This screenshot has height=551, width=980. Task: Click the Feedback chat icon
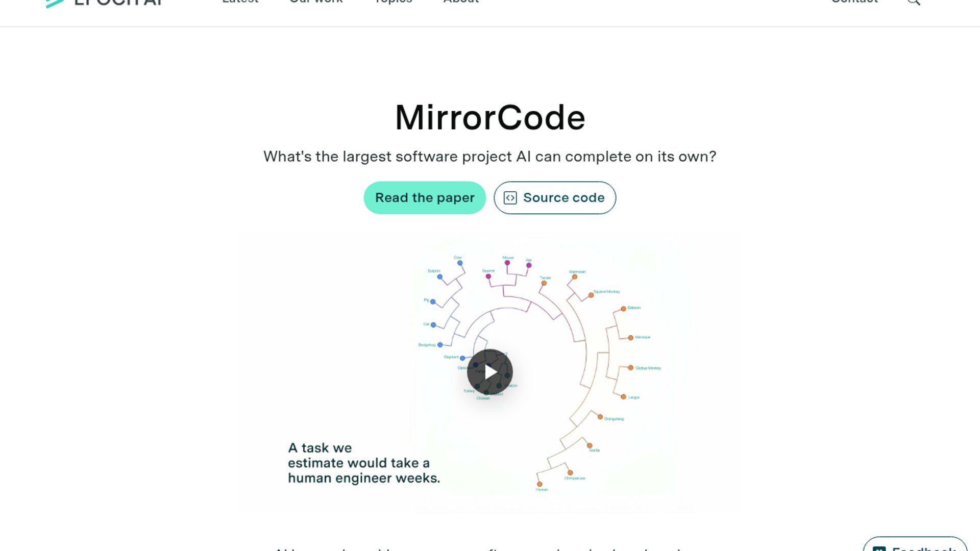(879, 548)
